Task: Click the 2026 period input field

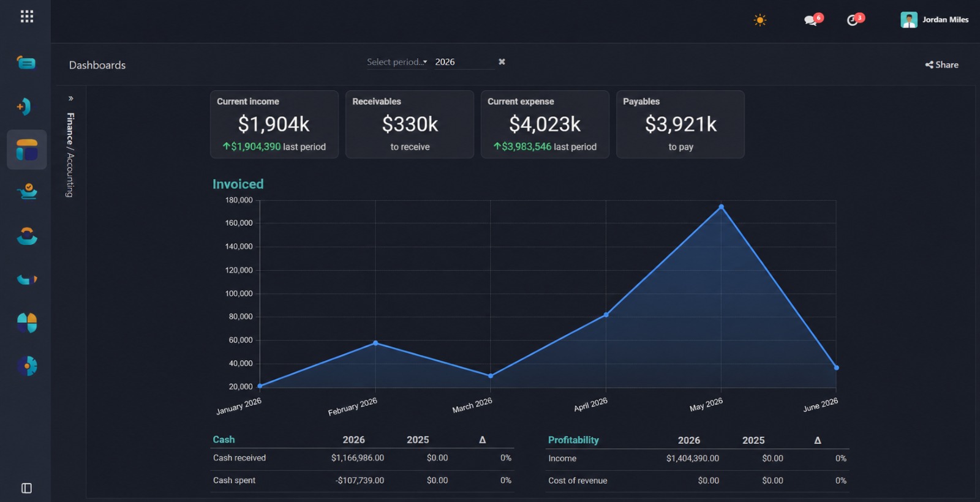Action: tap(464, 62)
